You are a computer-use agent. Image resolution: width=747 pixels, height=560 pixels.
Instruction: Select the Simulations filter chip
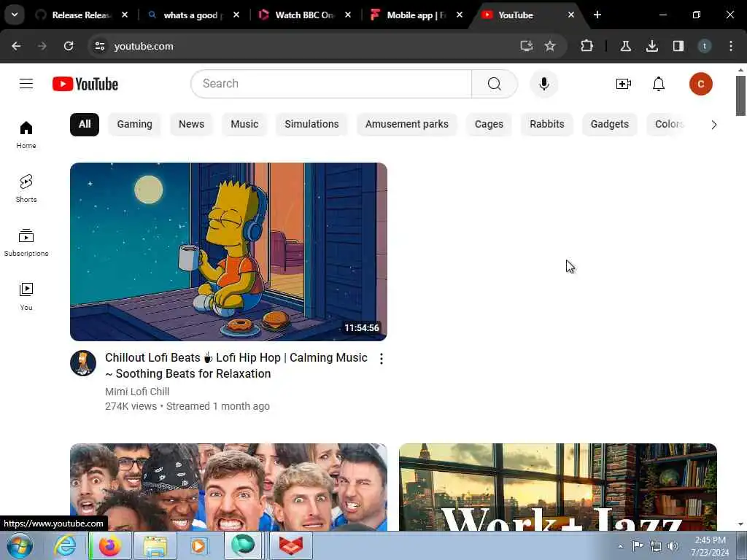coord(311,124)
